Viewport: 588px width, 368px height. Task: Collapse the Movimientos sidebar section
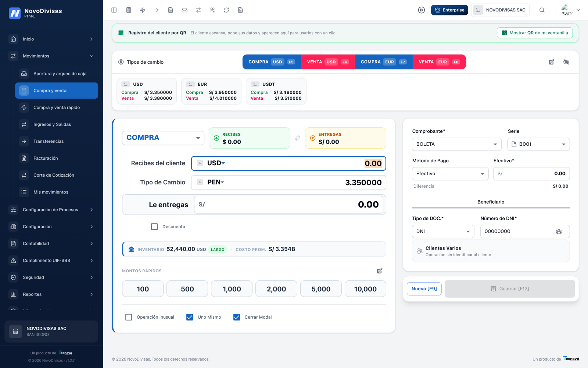51,56
